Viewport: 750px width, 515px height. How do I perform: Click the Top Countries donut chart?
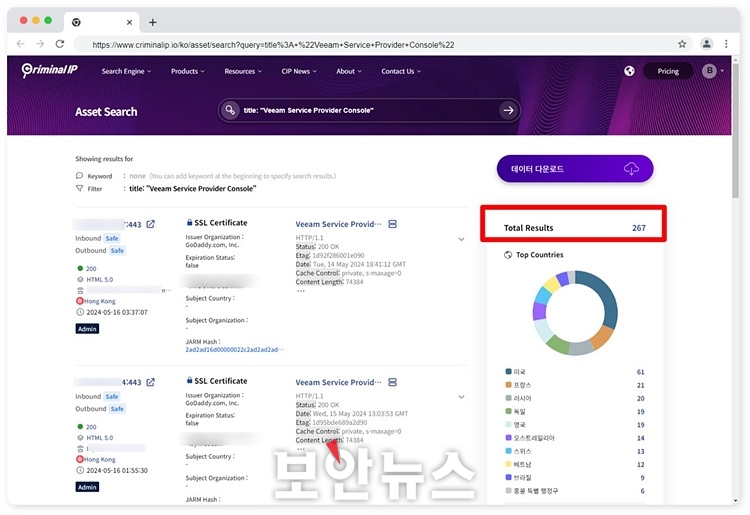(x=575, y=313)
